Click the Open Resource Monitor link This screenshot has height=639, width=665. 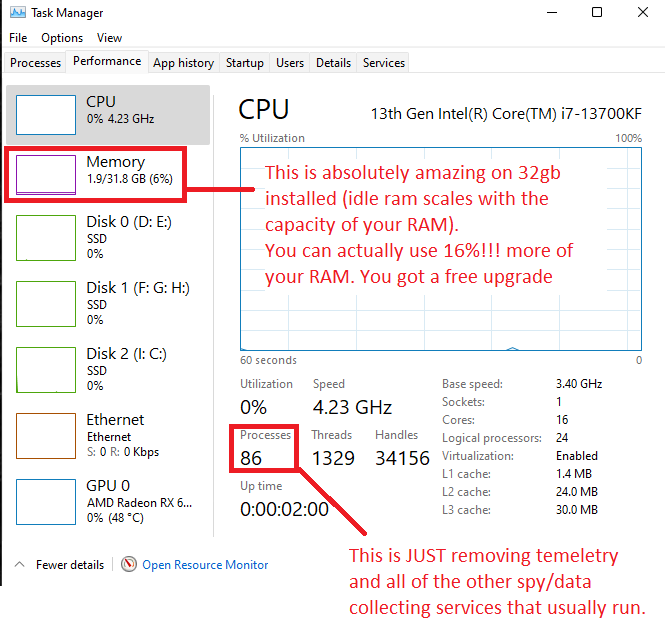coord(205,565)
